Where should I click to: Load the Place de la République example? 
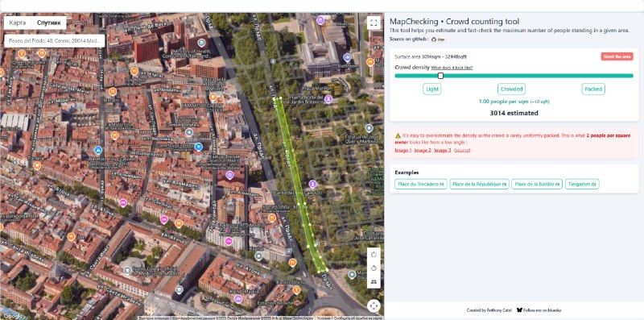click(x=479, y=185)
